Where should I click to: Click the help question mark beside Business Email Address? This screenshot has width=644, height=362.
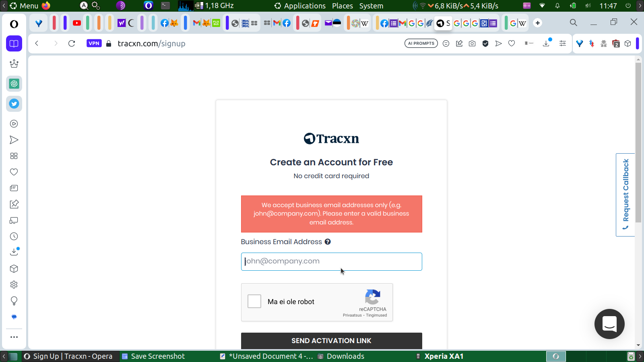click(x=328, y=242)
